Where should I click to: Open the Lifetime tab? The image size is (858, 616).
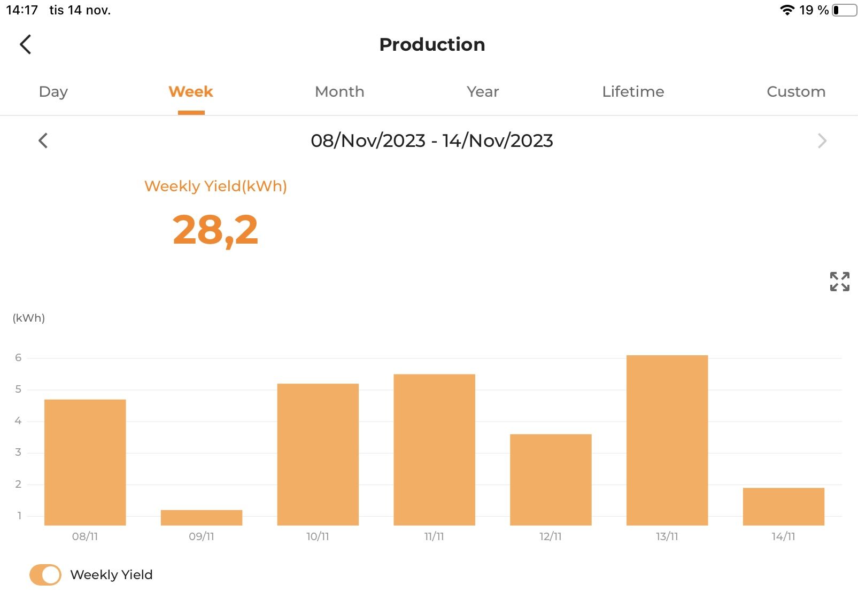(x=633, y=91)
